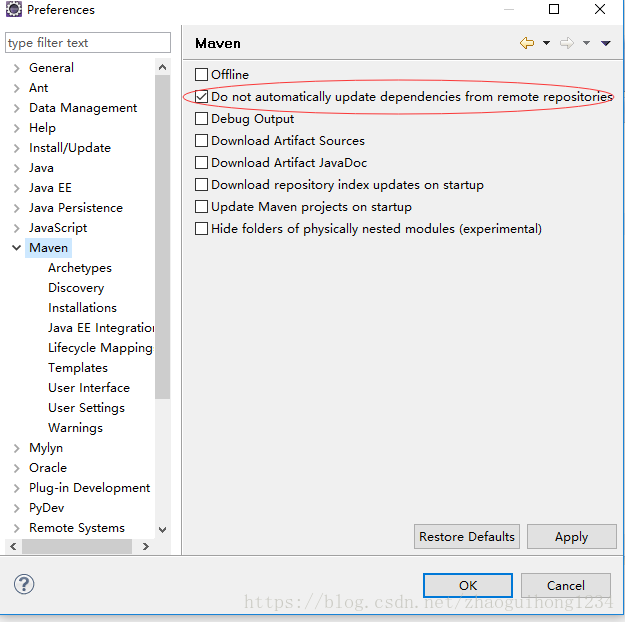Screen dimensions: 625x622
Task: Open the back history dropdown arrow
Action: point(546,43)
